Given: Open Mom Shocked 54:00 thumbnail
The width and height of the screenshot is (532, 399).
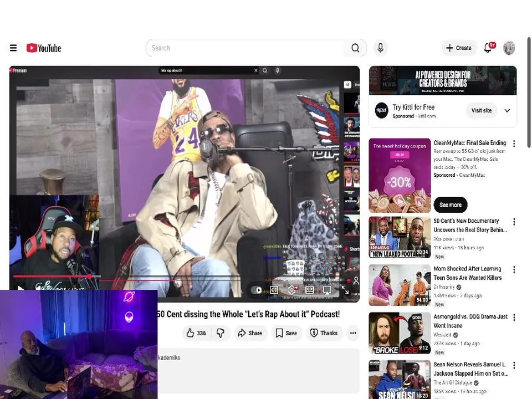Looking at the screenshot, I should (x=400, y=285).
